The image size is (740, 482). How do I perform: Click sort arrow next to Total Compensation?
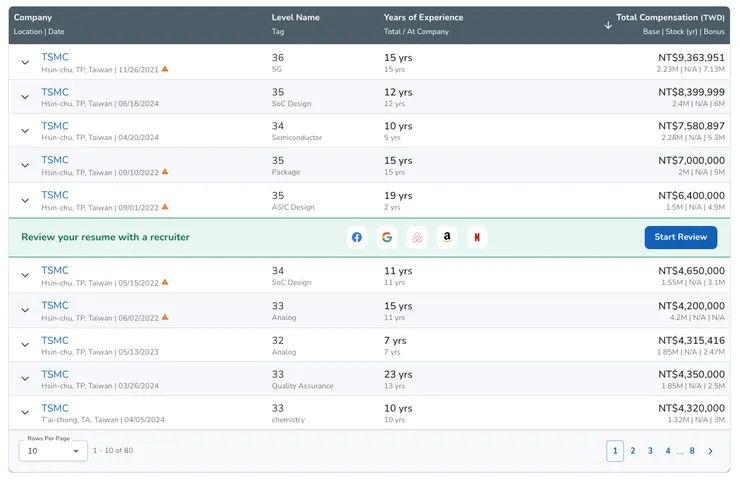tap(608, 25)
